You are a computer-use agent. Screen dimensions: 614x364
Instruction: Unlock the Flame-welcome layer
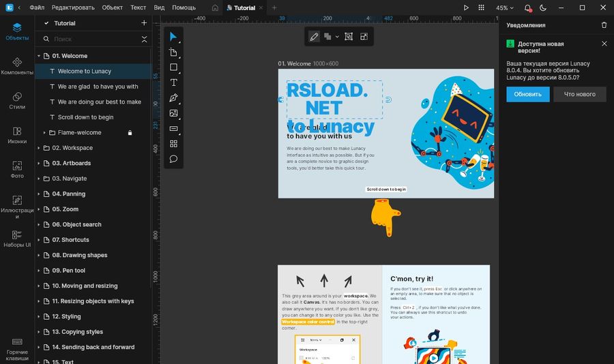click(x=130, y=133)
